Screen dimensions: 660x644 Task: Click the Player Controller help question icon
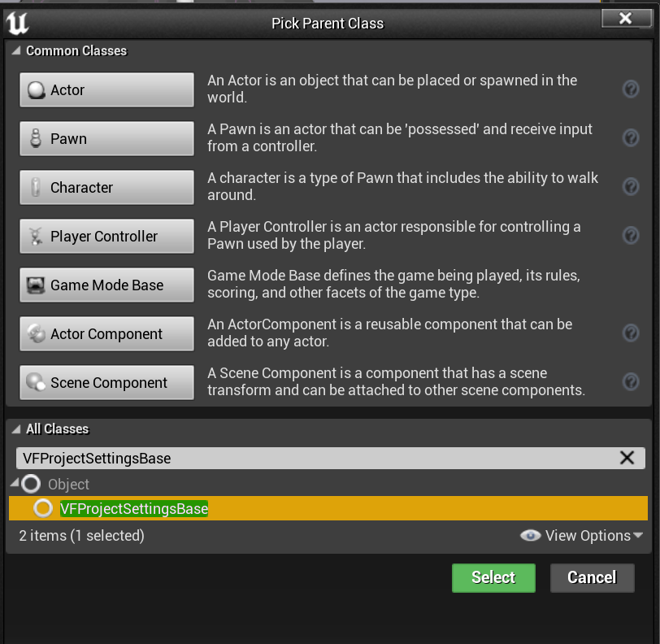[x=630, y=236]
